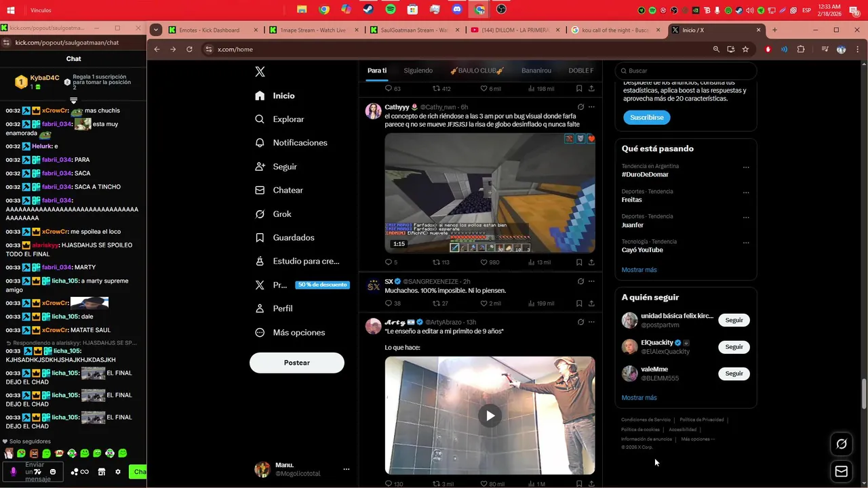868x488 pixels.
Task: Open Chrome extensions puzzle icon
Action: click(x=801, y=49)
